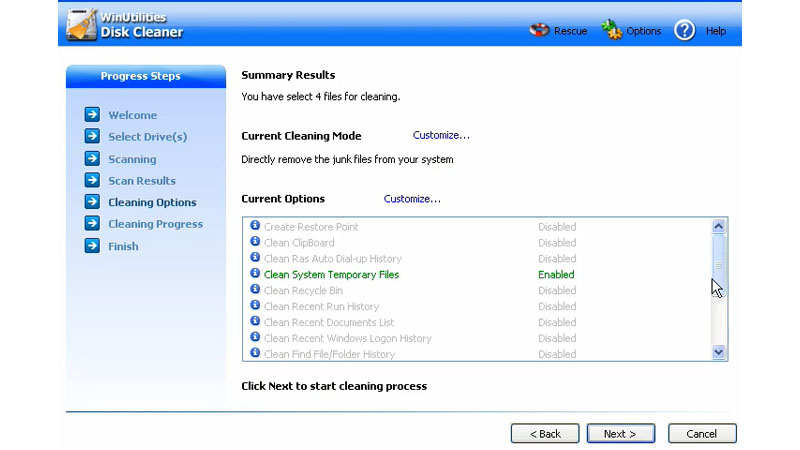Click 'Disabled' status for Clean Recycle Bin
The width and height of the screenshot is (800, 450).
coord(557,290)
